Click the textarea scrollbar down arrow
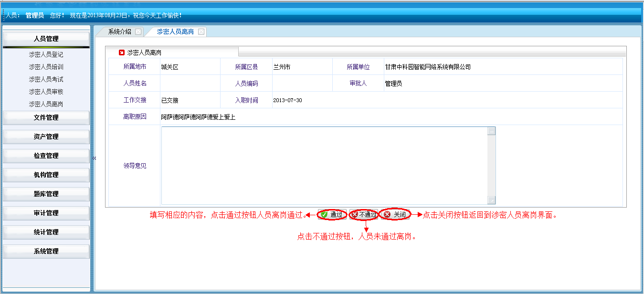 pyautogui.click(x=492, y=200)
